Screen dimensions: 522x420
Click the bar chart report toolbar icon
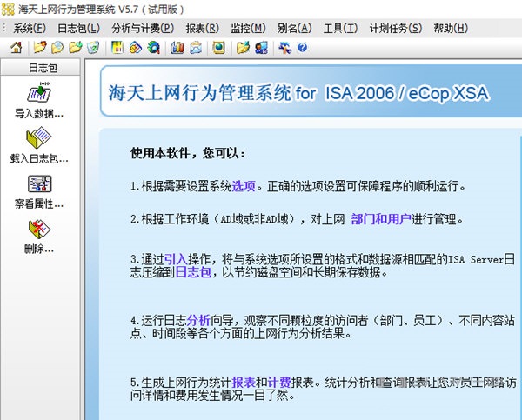[177, 48]
